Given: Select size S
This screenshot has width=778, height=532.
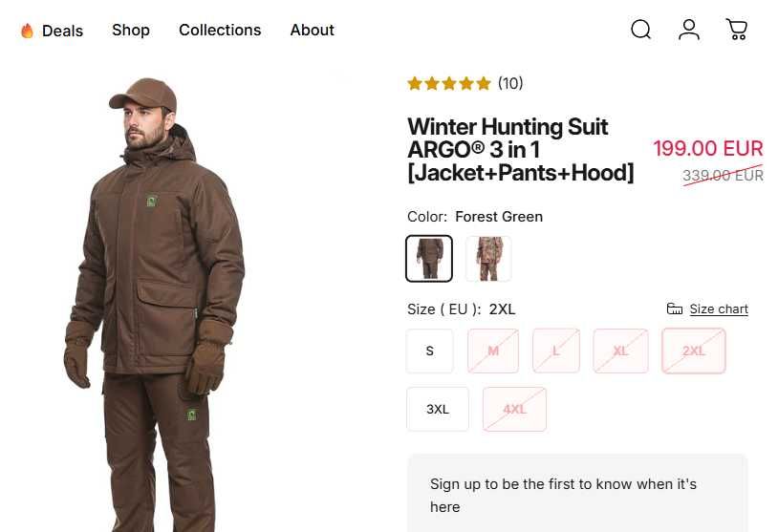Looking at the screenshot, I should coord(430,351).
